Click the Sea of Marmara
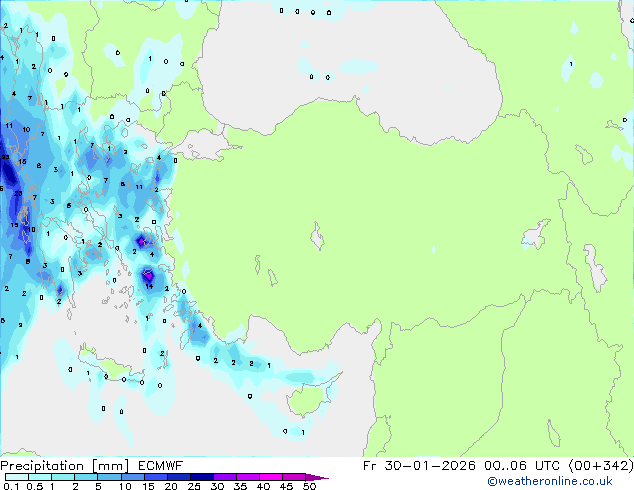The height and width of the screenshot is (490, 634). pos(203,150)
